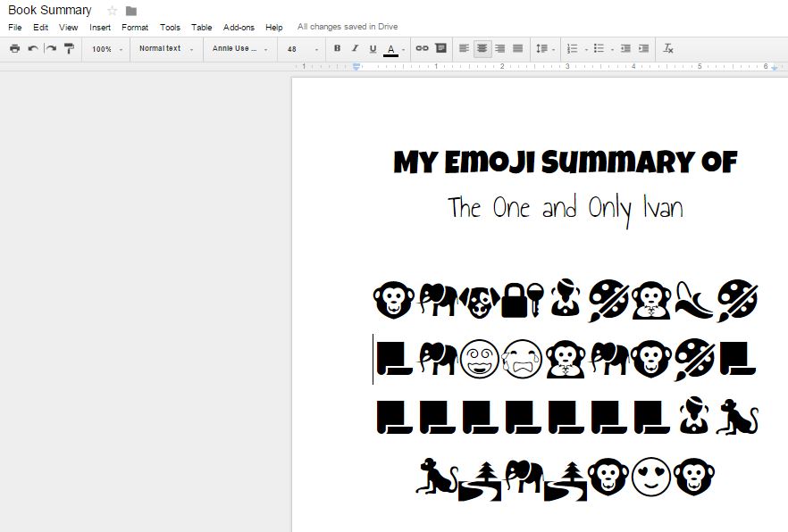Insert a link with the link icon
This screenshot has height=532, width=788.
tap(422, 48)
